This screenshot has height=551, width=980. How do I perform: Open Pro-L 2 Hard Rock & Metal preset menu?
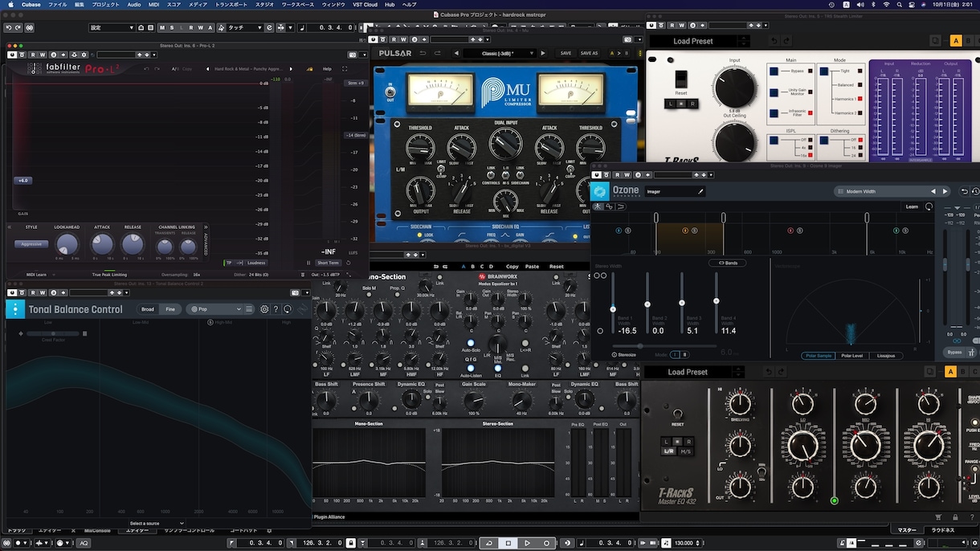[251, 69]
